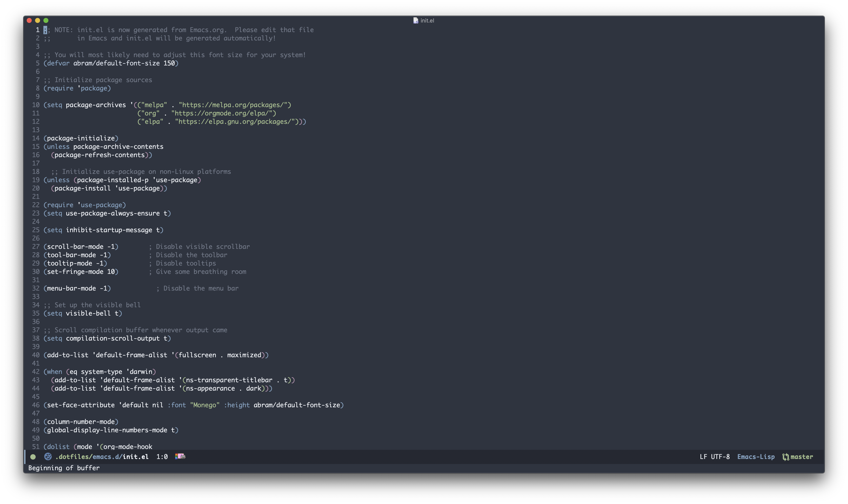Click the git branch icon beside master

tap(785, 457)
